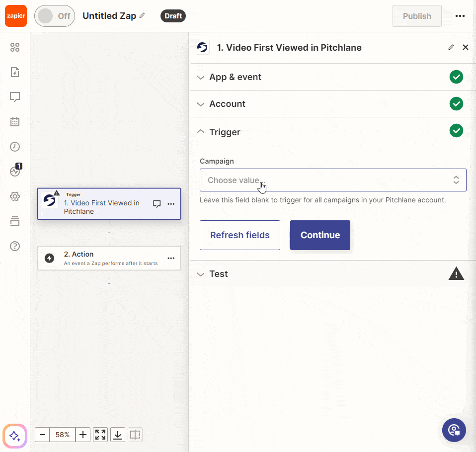Click the warning icon on trigger card
This screenshot has width=476, height=452.
pos(57,193)
